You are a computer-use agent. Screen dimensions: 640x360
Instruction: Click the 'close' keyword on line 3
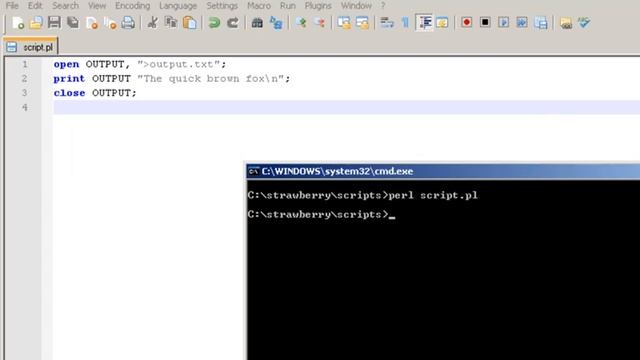[x=69, y=93]
